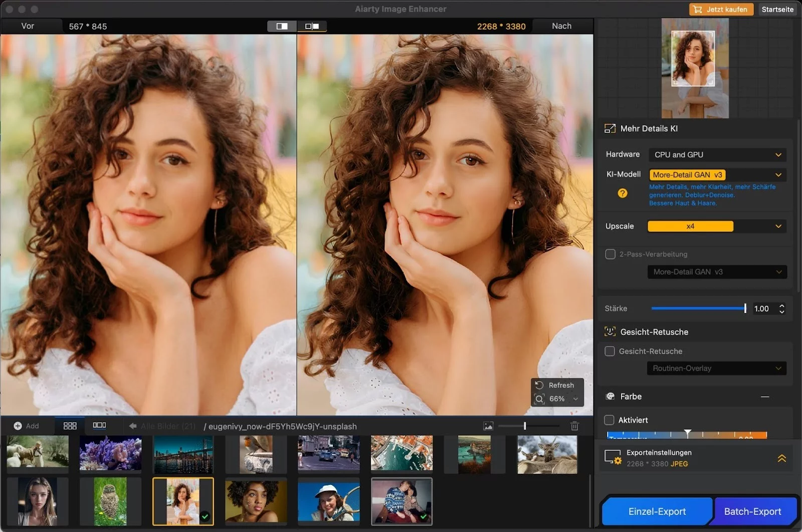Click the KI-Modell help question mark
The width and height of the screenshot is (802, 532).
622,193
